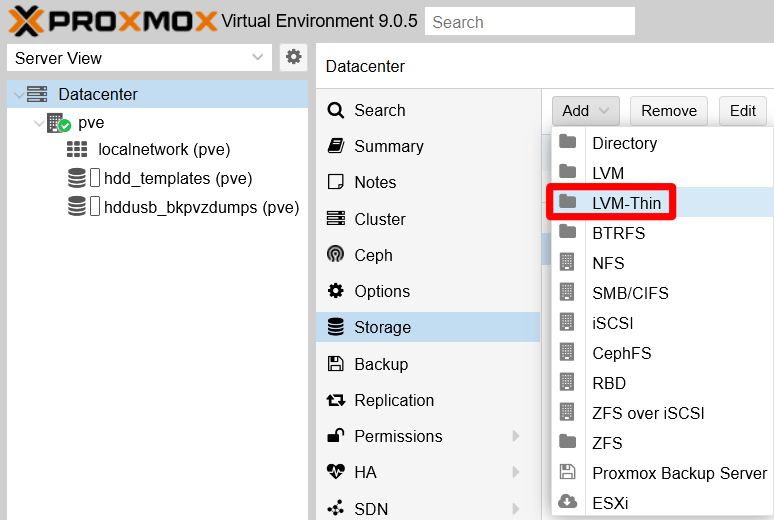Click the localnetwork grid icon
The width and height of the screenshot is (774, 520).
tap(77, 149)
